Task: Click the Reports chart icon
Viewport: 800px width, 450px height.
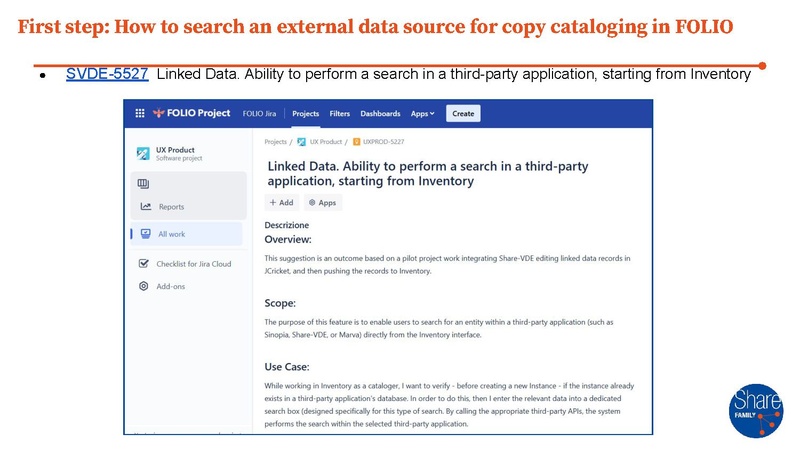Action: 146,207
